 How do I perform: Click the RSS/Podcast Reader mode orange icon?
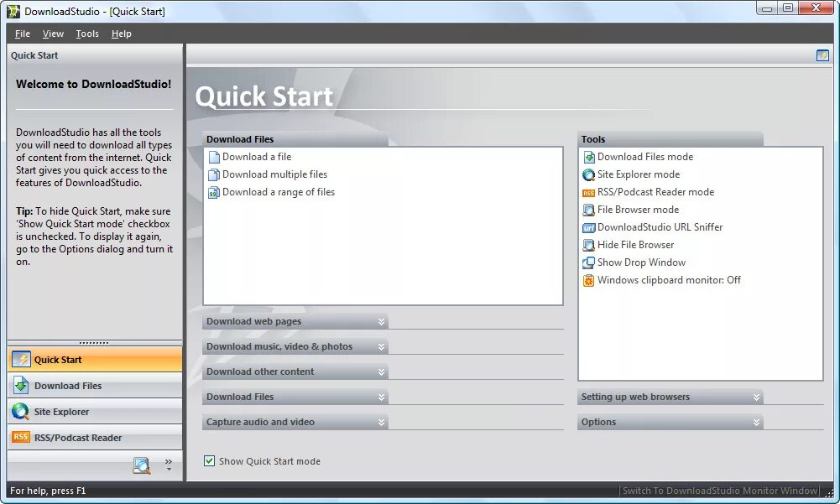click(x=589, y=193)
